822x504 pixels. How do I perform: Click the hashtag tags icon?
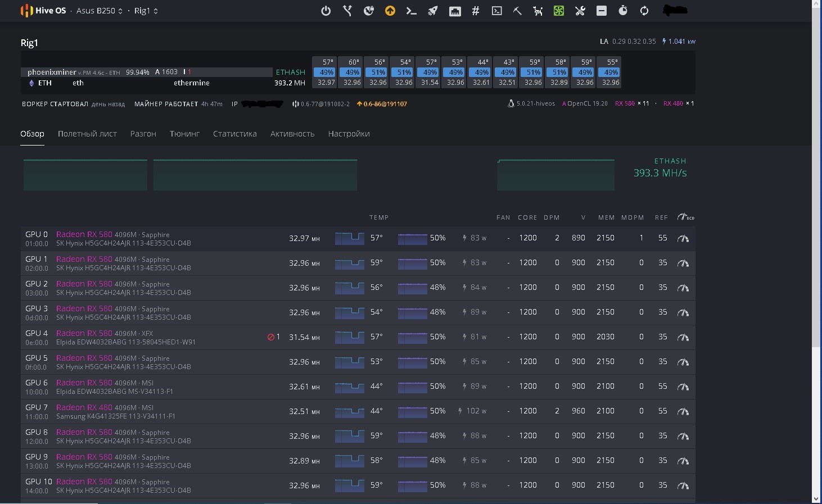click(x=476, y=11)
